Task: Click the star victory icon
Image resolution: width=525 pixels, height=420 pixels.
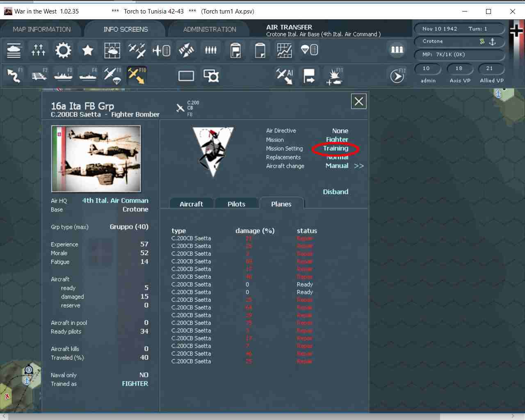Action: [88, 50]
